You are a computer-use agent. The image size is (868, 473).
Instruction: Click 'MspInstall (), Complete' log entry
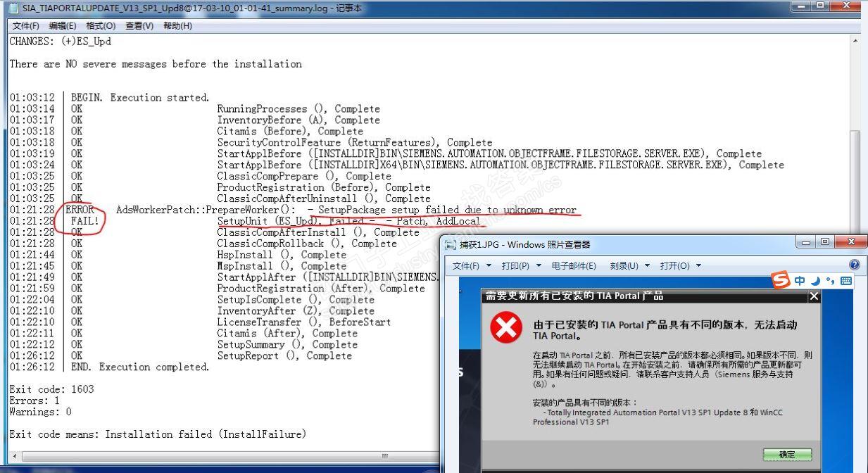tap(282, 266)
